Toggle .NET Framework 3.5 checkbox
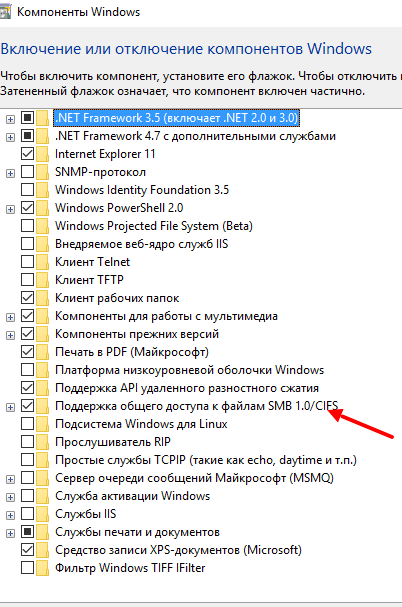402x607 pixels. [27, 118]
